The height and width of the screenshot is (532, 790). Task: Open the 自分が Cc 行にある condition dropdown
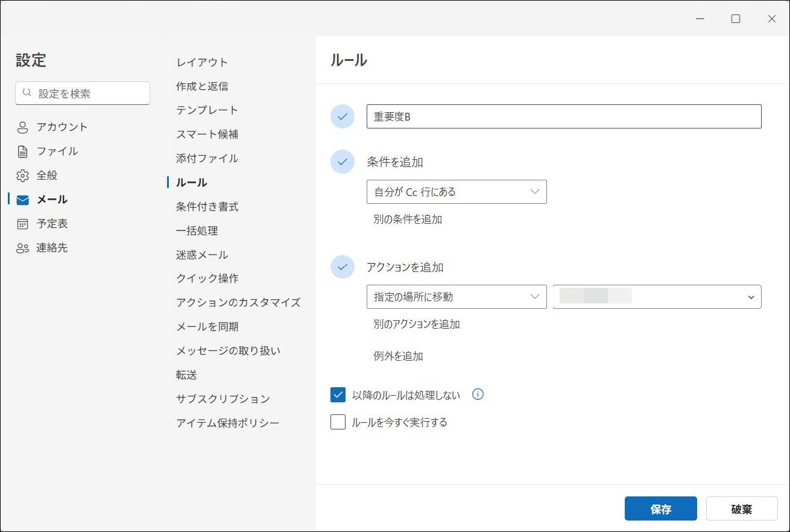[457, 192]
